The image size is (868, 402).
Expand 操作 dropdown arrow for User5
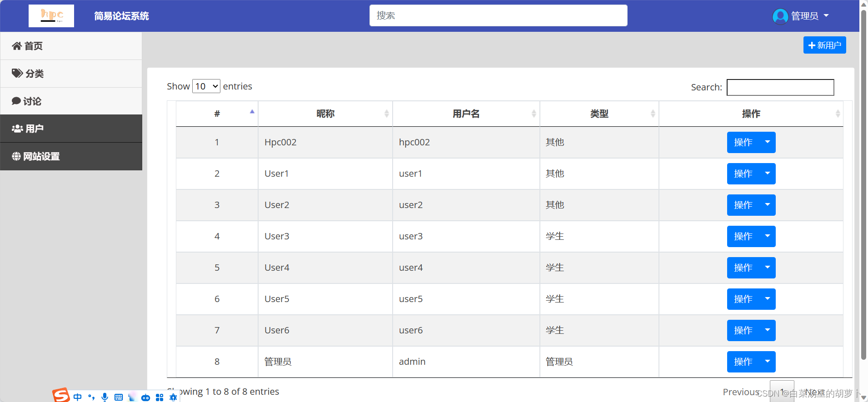[x=768, y=299]
